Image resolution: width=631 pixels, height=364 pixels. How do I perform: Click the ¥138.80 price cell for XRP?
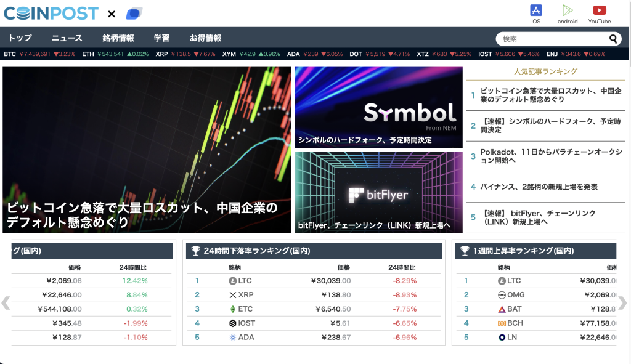(x=336, y=295)
